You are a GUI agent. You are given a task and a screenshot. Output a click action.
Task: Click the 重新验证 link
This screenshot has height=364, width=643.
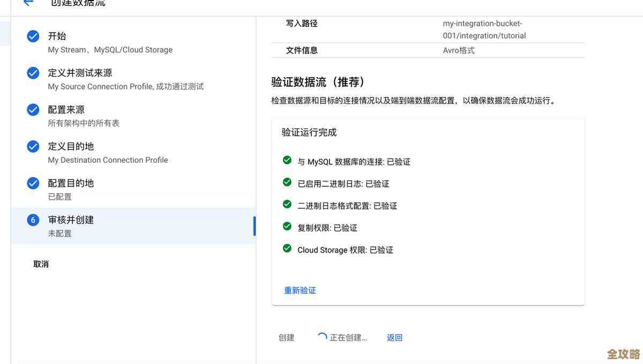click(x=300, y=290)
